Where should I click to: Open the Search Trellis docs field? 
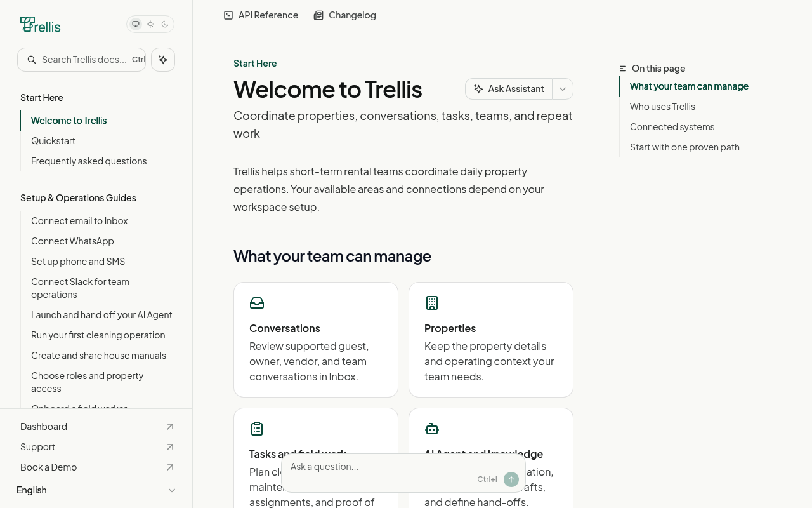click(x=81, y=60)
